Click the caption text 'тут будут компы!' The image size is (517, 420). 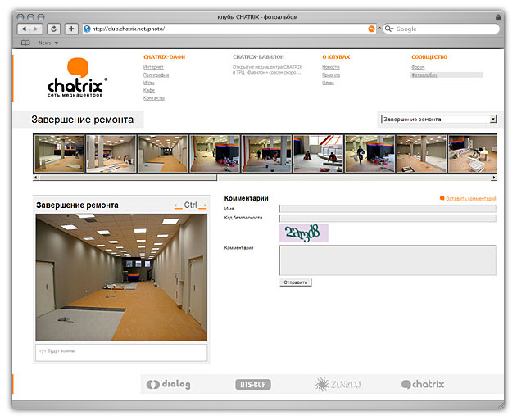point(57,351)
